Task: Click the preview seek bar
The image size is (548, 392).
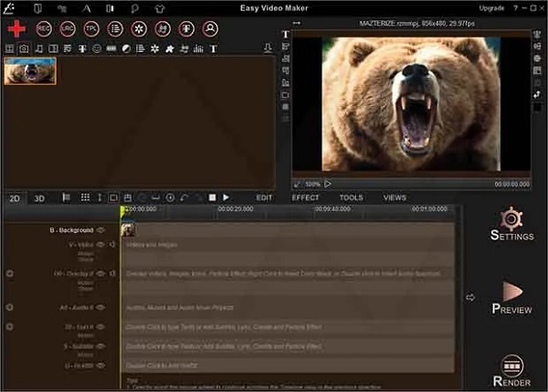Action: (413, 184)
